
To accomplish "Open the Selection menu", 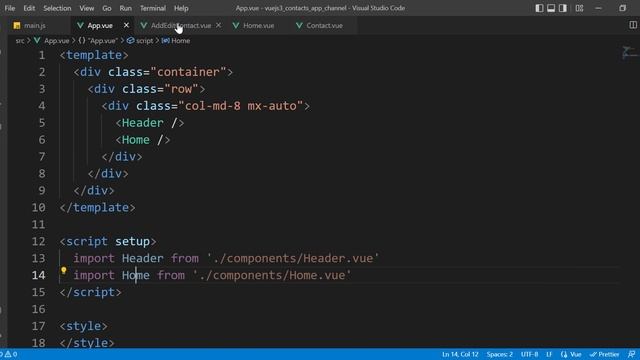I will 57,8.
